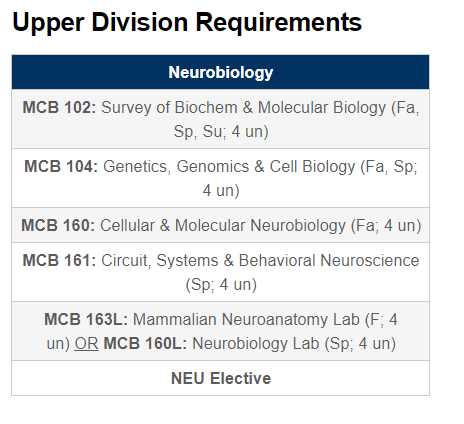The image size is (464, 424).
Task: Select the MCB 102 course code
Action: 59,108
